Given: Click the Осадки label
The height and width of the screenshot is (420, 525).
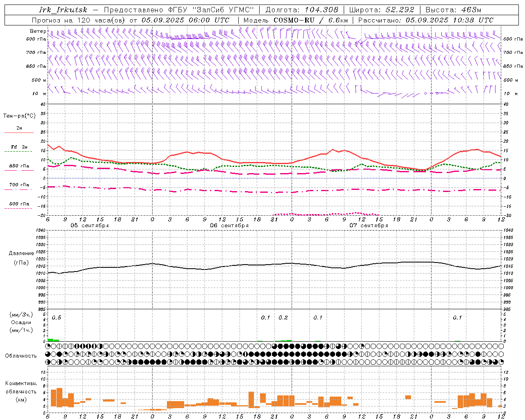Looking at the screenshot, I should click(x=21, y=322).
